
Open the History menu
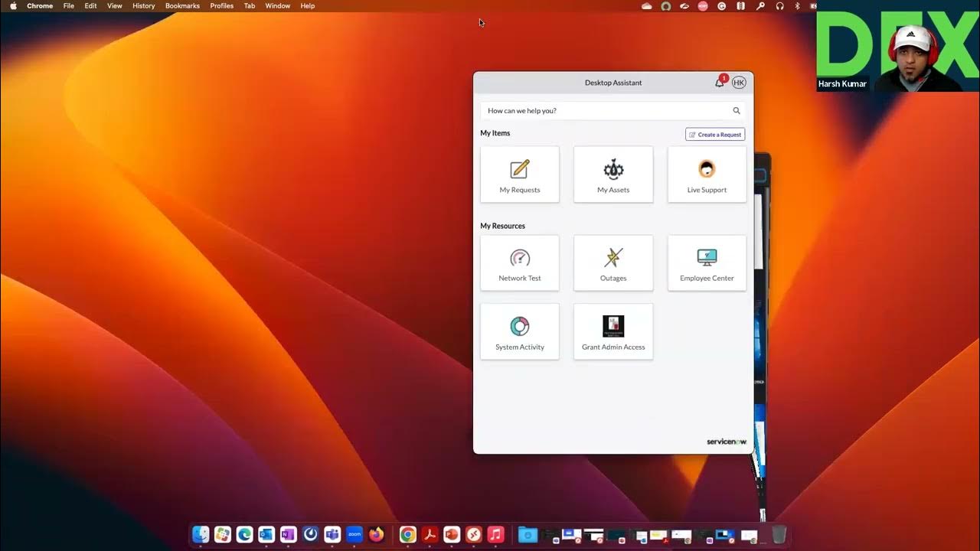(x=143, y=5)
